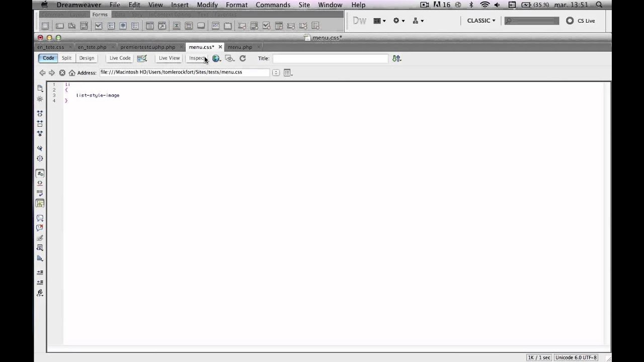Open the Layout dropdown beside Dw logo
644x362 pixels.
[x=380, y=21]
